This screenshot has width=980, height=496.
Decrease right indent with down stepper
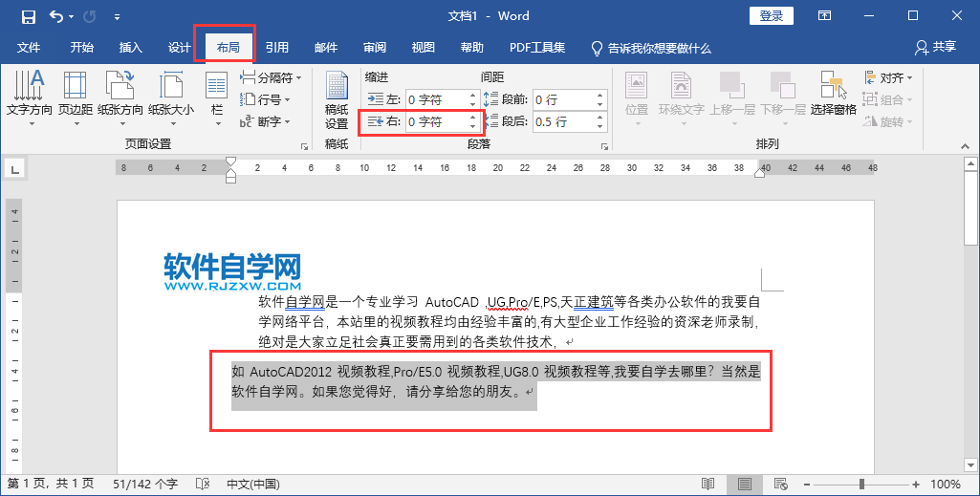pos(473,126)
